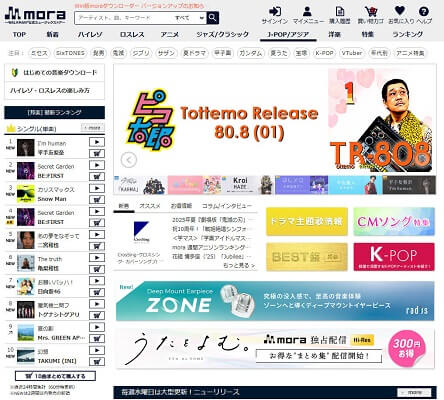444x400 pixels.
Task: Add Mrs. GREEN APPLE track to cart
Action: point(97,338)
